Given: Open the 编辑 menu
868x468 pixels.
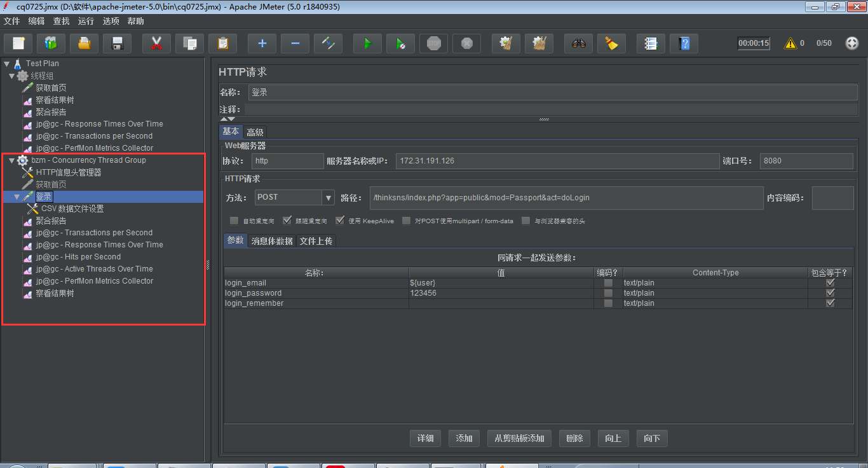Looking at the screenshot, I should click(37, 21).
